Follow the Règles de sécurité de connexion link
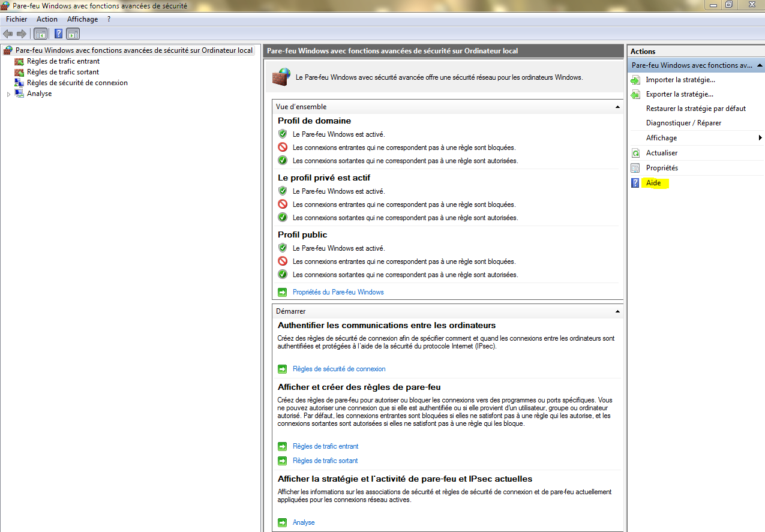Screen dimensions: 765x532 339,369
